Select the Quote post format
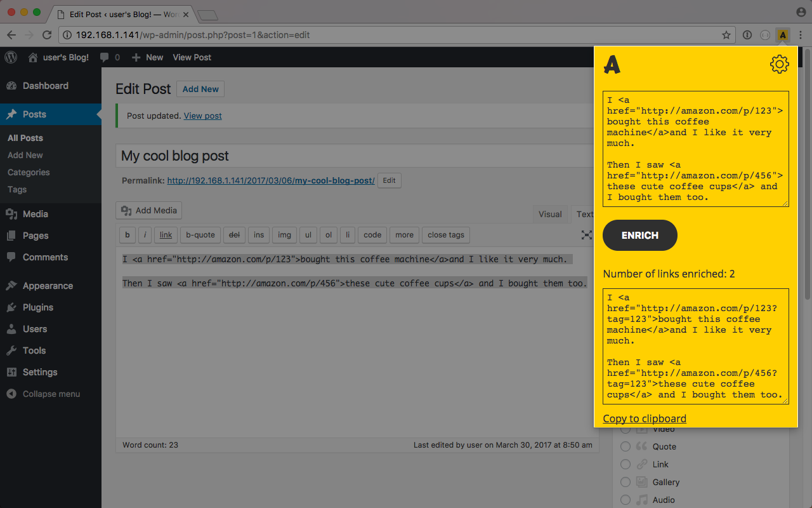This screenshot has width=812, height=508. tap(625, 446)
